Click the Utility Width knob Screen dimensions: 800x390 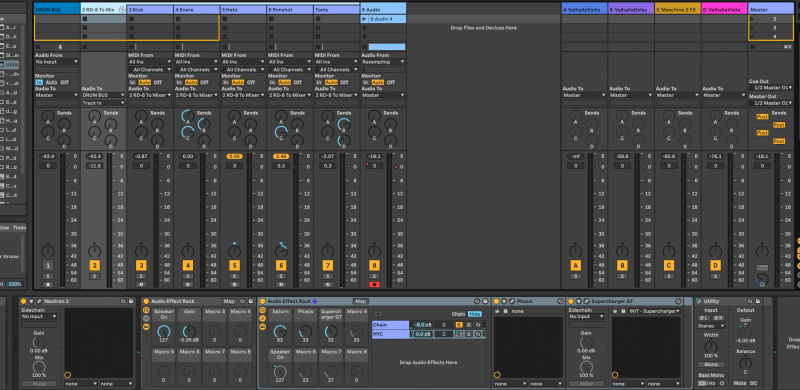(711, 347)
